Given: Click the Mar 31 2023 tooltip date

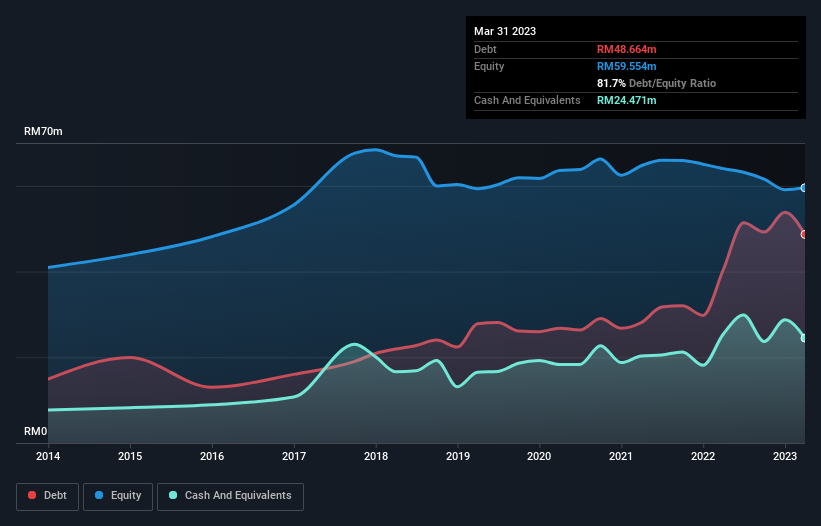Looking at the screenshot, I should click(505, 31).
